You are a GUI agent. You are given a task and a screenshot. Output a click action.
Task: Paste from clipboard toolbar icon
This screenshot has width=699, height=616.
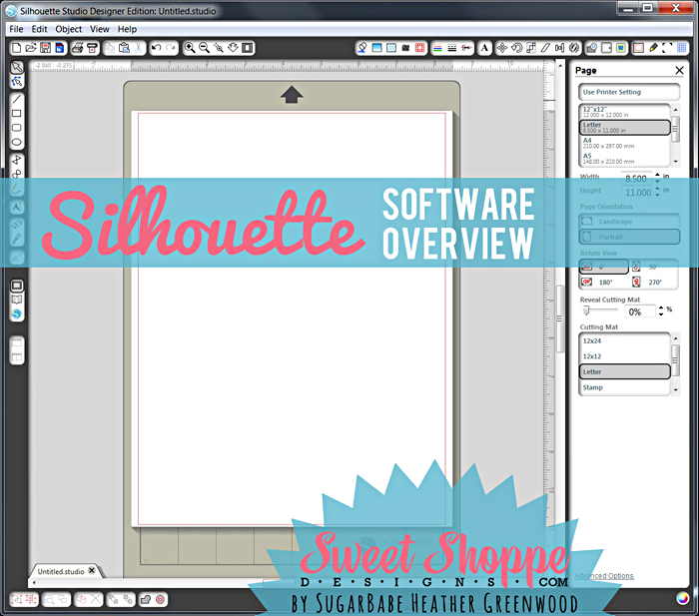coord(125,48)
